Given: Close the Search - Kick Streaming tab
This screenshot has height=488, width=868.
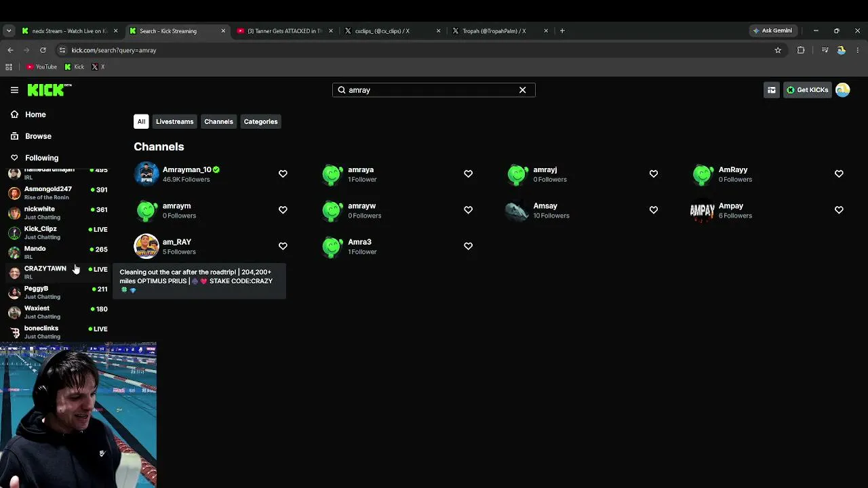Looking at the screenshot, I should tap(223, 30).
